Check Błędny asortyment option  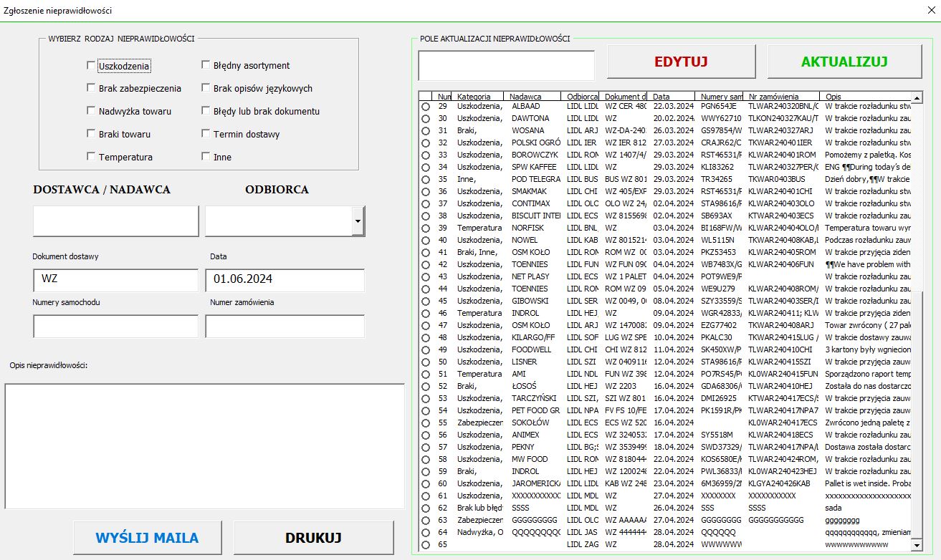click(x=206, y=65)
